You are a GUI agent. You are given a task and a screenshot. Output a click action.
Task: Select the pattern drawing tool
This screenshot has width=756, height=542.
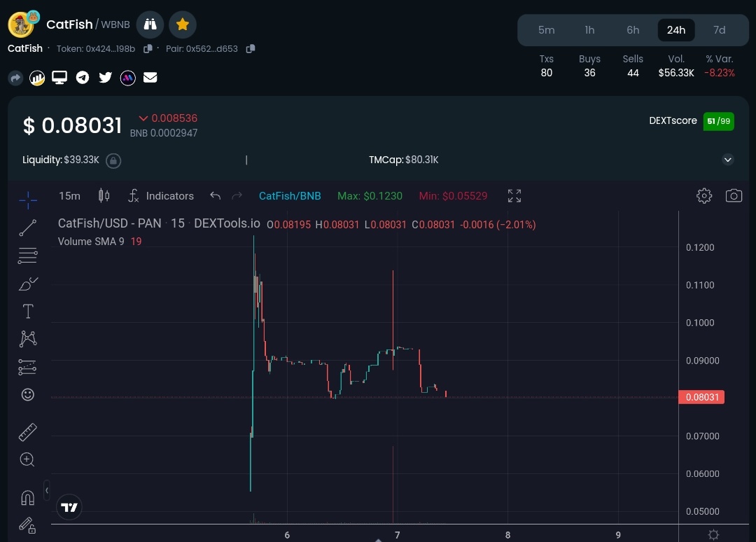28,339
